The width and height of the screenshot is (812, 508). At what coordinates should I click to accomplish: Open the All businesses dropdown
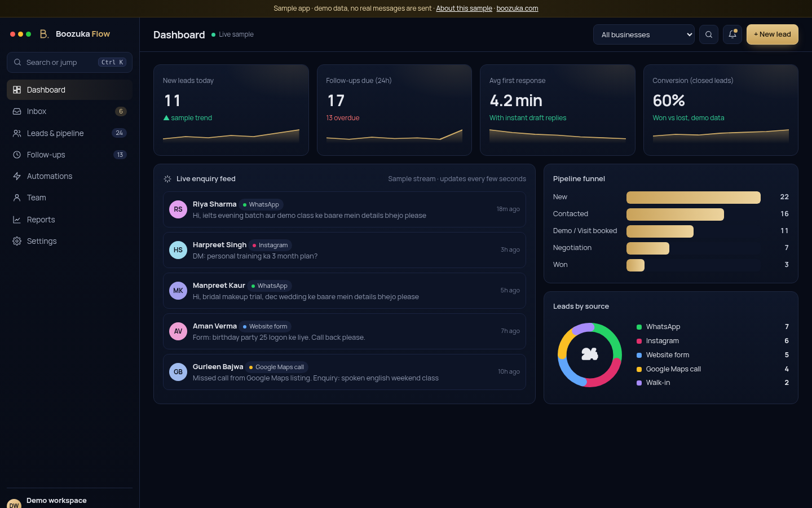pos(644,34)
